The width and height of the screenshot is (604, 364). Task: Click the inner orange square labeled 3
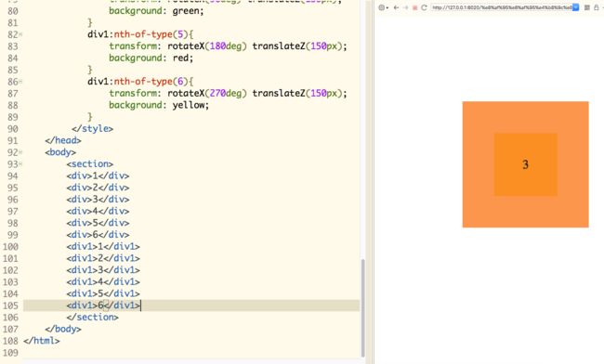(x=525, y=164)
